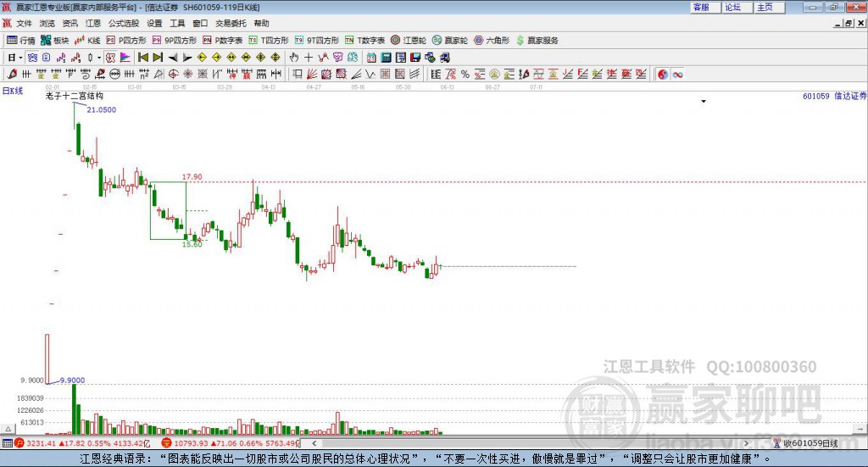
Task: Click the 客服 button in title bar
Action: 705,7
